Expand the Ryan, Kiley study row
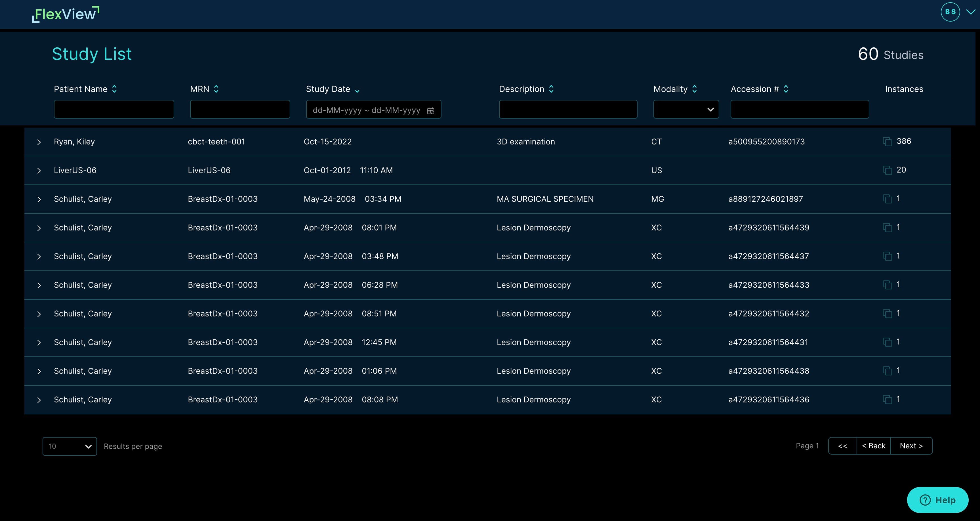Image resolution: width=980 pixels, height=521 pixels. (x=39, y=142)
